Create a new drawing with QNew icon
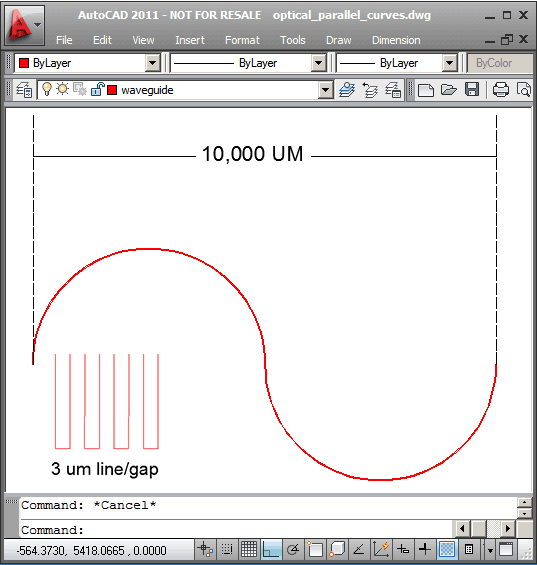The width and height of the screenshot is (537, 565). [426, 90]
